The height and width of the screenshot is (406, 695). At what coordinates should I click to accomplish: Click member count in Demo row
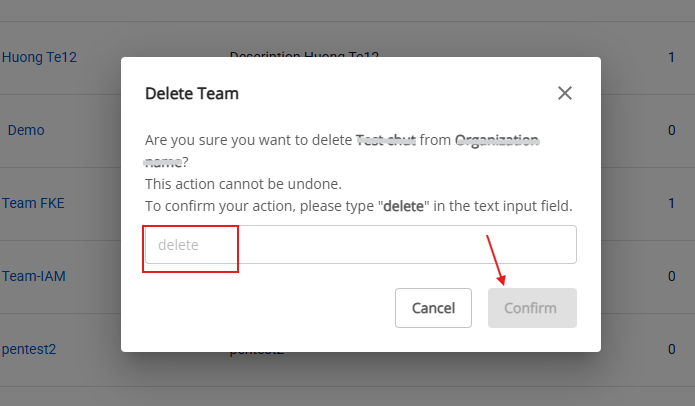671,130
